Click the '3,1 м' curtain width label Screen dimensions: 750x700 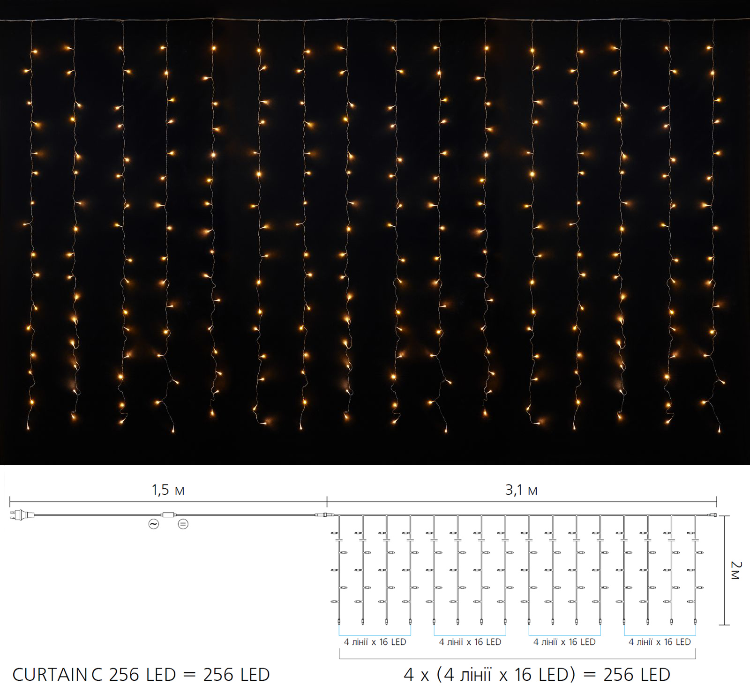click(521, 490)
